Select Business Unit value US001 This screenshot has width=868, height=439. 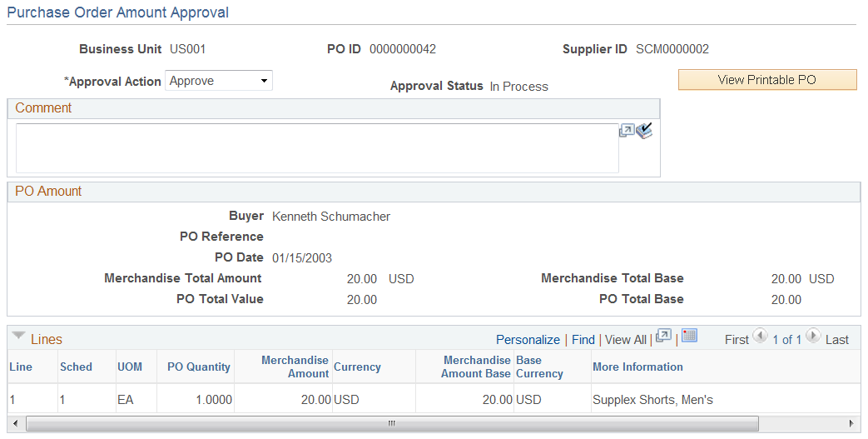click(187, 49)
